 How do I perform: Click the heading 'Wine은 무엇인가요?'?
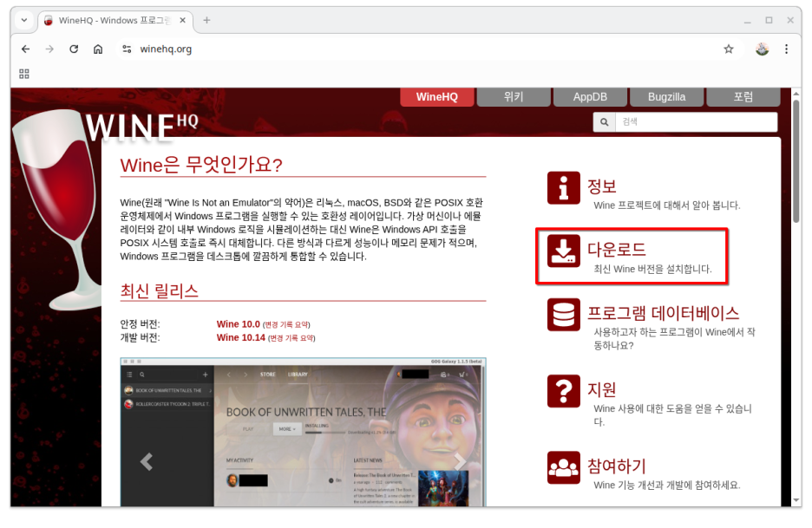coord(201,165)
